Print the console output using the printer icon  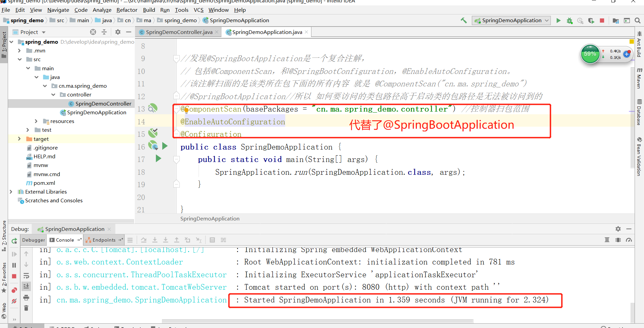pos(26,297)
